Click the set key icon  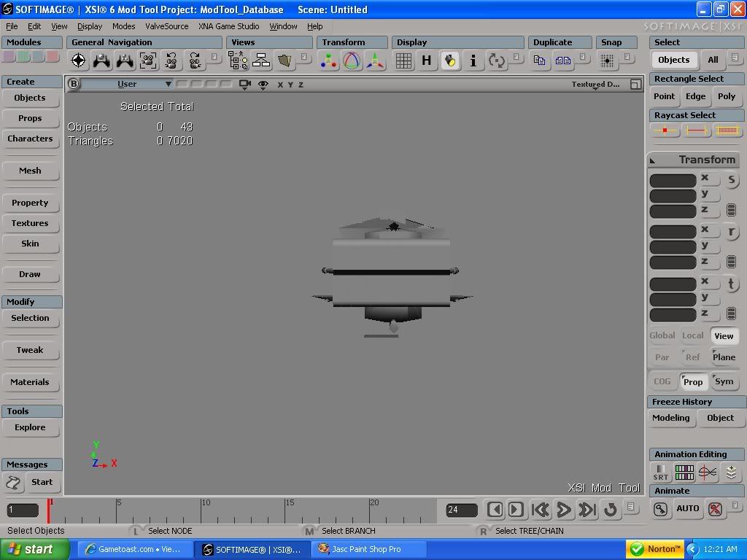[x=660, y=509]
